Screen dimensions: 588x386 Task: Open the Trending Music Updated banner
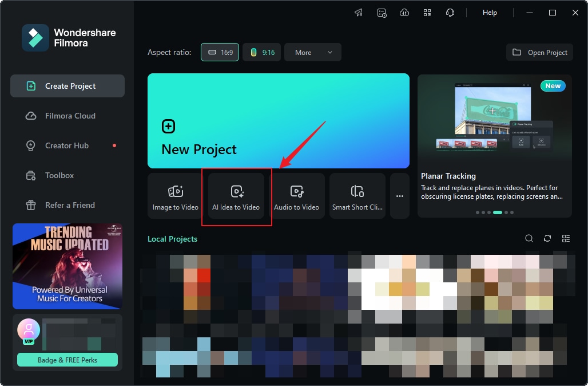coord(67,266)
